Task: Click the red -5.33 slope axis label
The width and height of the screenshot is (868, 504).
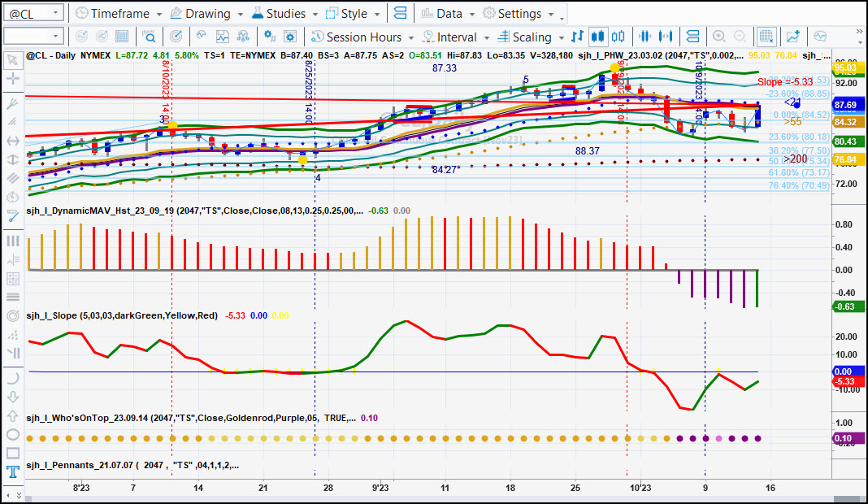Action: [x=848, y=381]
